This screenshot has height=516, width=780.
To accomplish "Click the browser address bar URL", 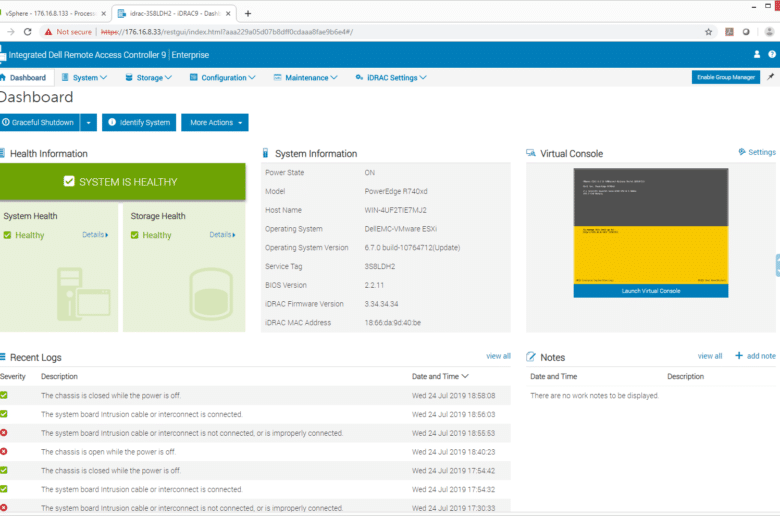I will (x=227, y=32).
